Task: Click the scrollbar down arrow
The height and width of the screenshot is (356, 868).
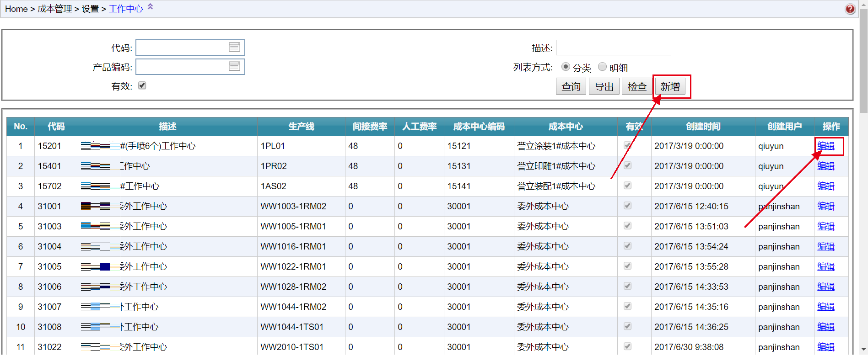Action: (863, 350)
